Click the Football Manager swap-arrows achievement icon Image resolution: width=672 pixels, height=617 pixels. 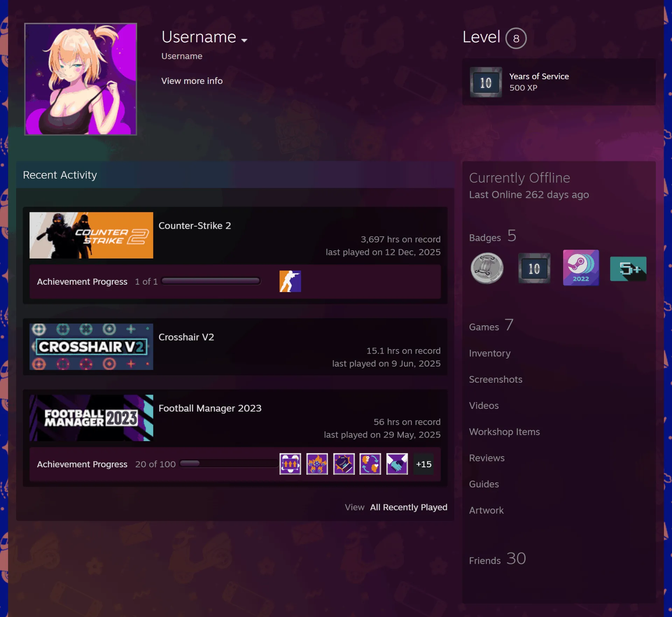click(370, 464)
